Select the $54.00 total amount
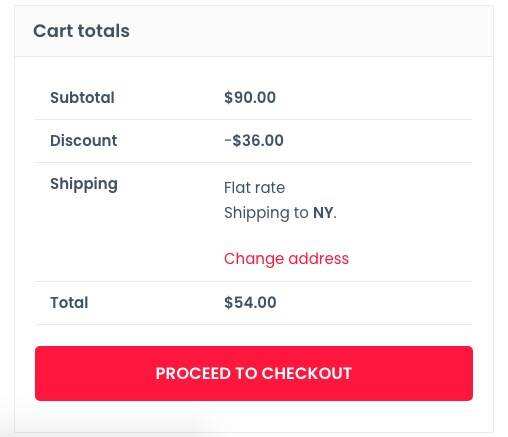Viewport: 508px width, 437px height. coord(250,303)
